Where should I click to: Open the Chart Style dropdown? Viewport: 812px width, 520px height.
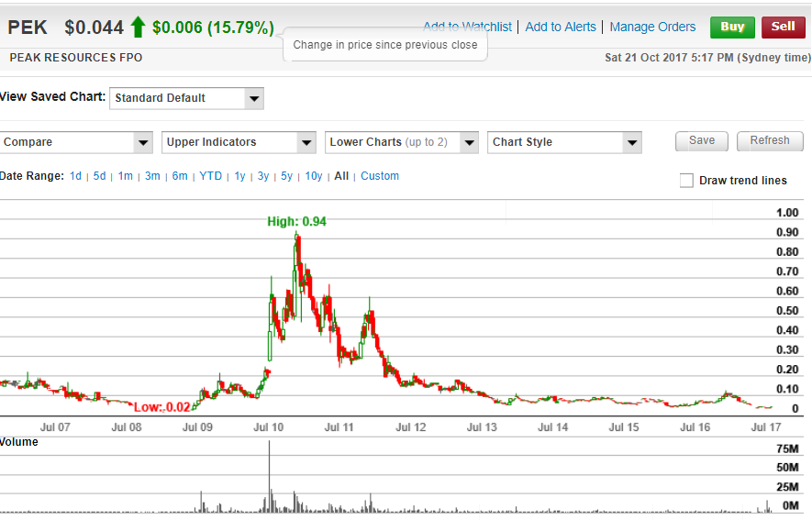tap(564, 142)
